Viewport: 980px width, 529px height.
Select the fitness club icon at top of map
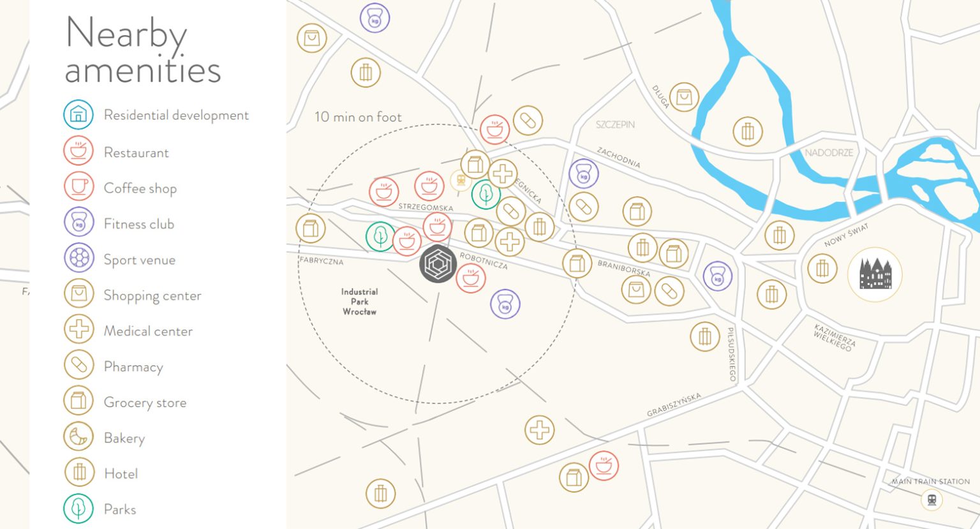point(375,18)
